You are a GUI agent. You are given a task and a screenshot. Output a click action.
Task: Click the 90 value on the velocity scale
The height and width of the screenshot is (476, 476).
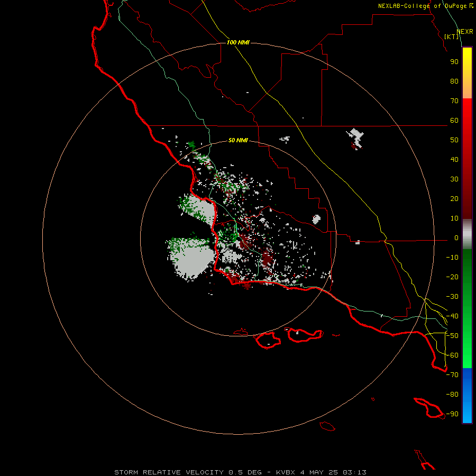click(x=454, y=62)
